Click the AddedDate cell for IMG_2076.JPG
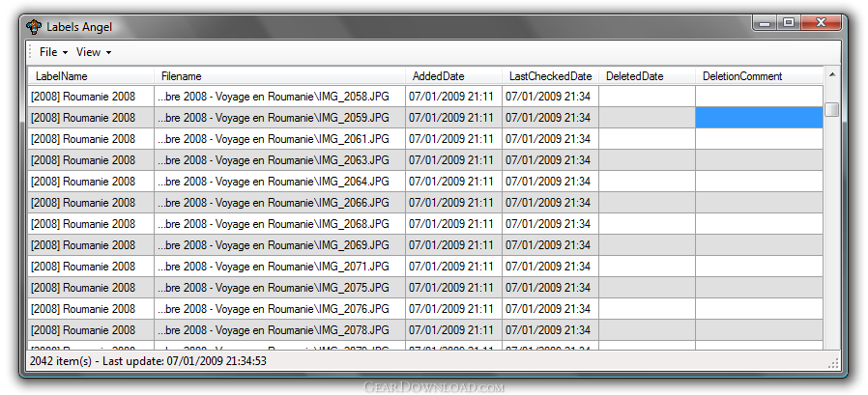868x395 pixels. (x=452, y=309)
